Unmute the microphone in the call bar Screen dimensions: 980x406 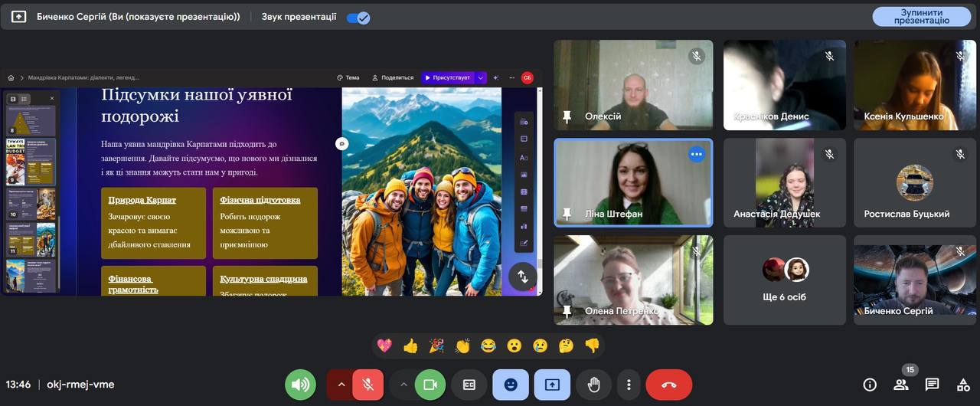pyautogui.click(x=368, y=385)
